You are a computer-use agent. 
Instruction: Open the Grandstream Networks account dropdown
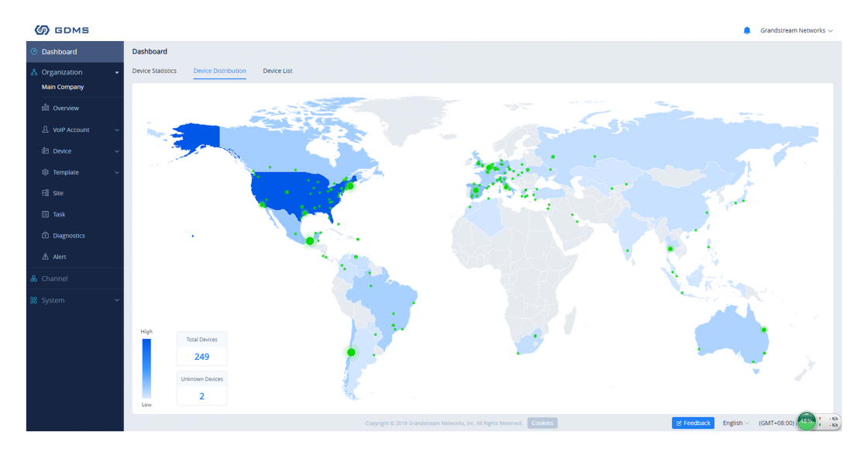pos(796,31)
